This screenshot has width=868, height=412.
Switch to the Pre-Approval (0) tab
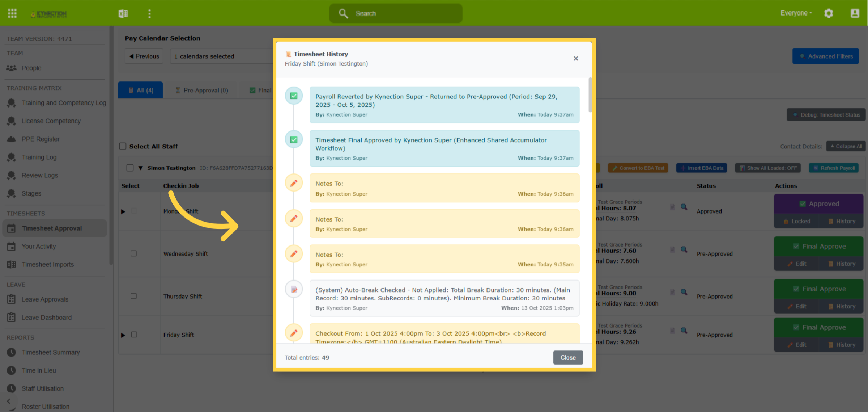click(x=202, y=90)
